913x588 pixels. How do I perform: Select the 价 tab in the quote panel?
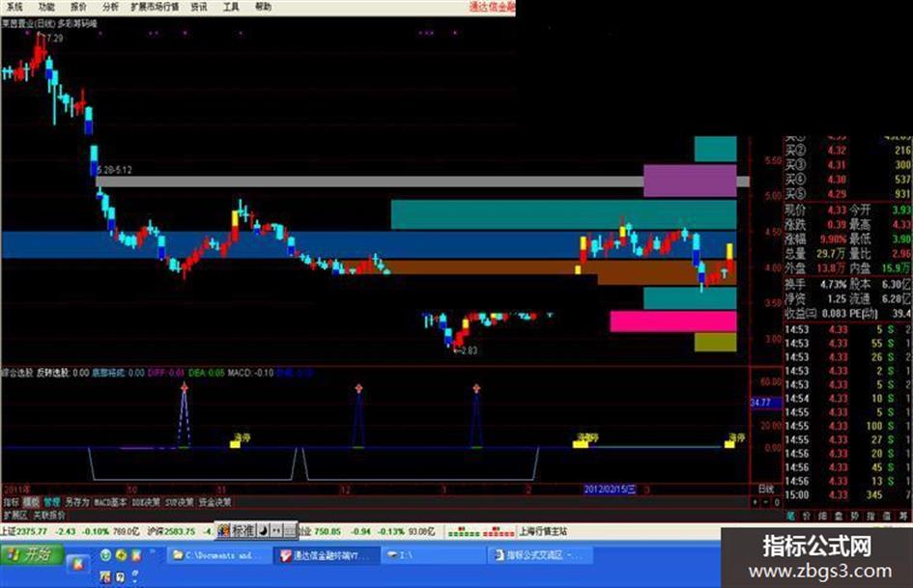click(x=807, y=516)
